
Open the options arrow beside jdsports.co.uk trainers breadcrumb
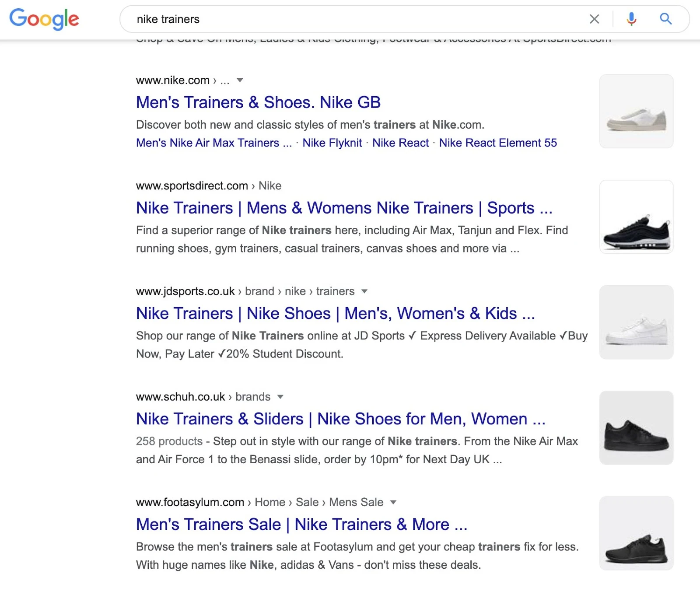364,291
